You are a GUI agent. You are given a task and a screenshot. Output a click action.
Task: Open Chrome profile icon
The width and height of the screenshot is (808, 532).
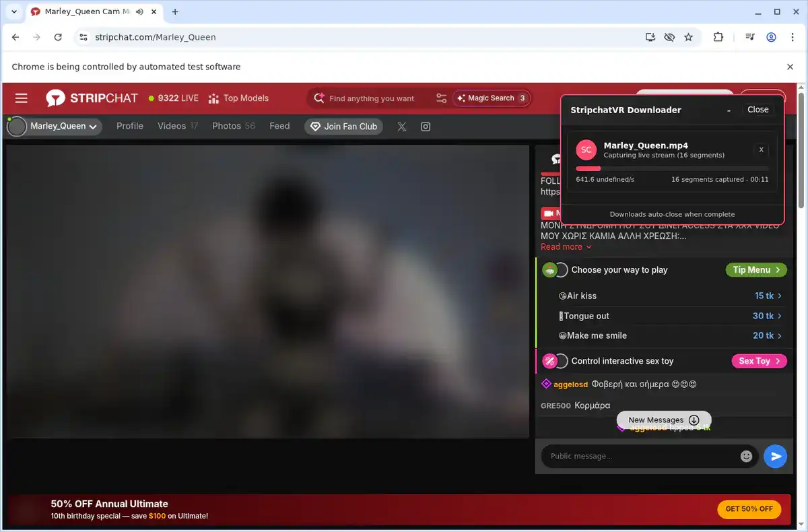(x=772, y=37)
